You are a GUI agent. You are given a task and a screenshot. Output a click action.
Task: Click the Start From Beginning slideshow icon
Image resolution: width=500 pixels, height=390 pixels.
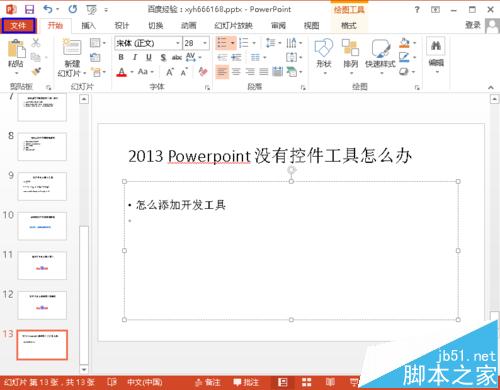click(x=91, y=10)
